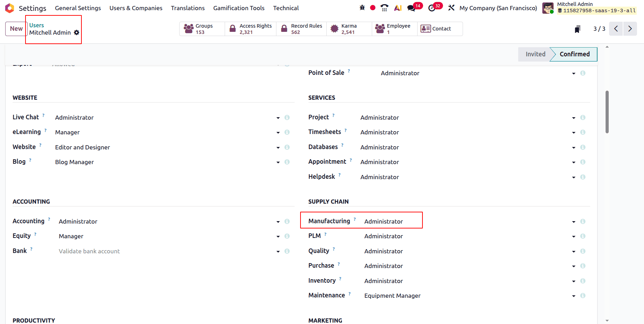Click Users breadcrumb link
The height and width of the screenshot is (324, 644).
tap(36, 25)
